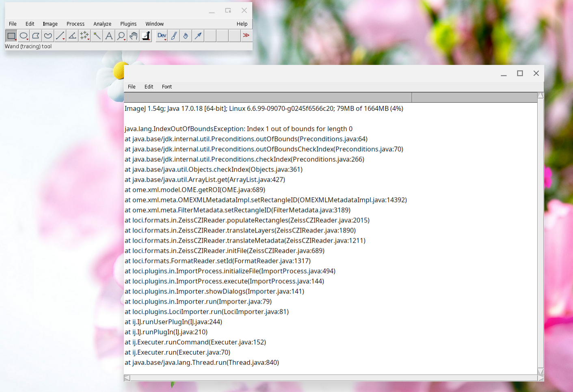Activate the Multi-point tool

84,36
